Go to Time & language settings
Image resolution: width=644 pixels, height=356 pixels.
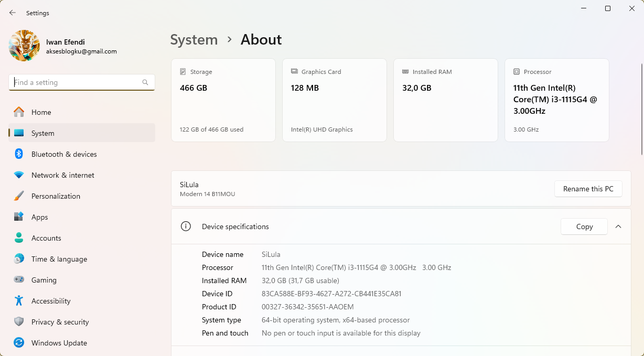(x=82, y=259)
